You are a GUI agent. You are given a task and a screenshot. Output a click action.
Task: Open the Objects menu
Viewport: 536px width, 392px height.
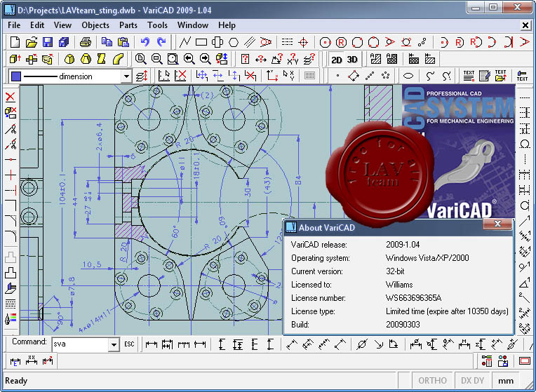[95, 25]
